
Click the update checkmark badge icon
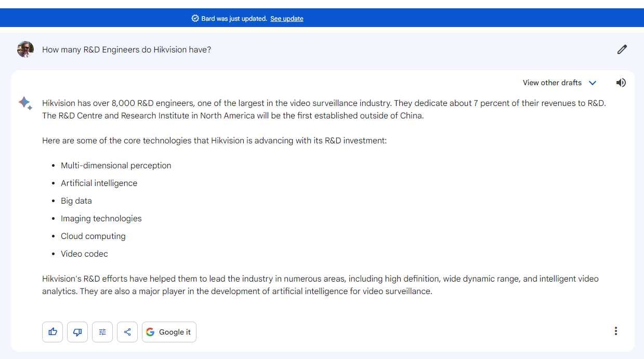pos(195,18)
